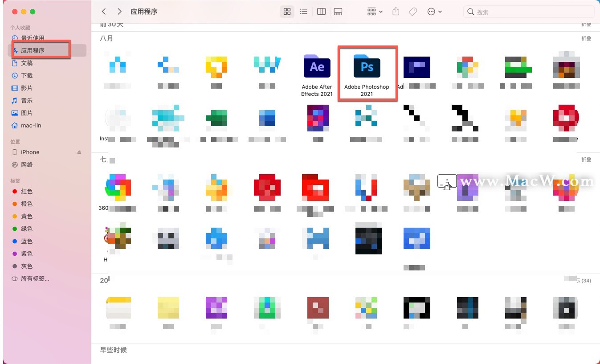Eject the iPhone device
This screenshot has width=600, height=364.
coord(79,152)
